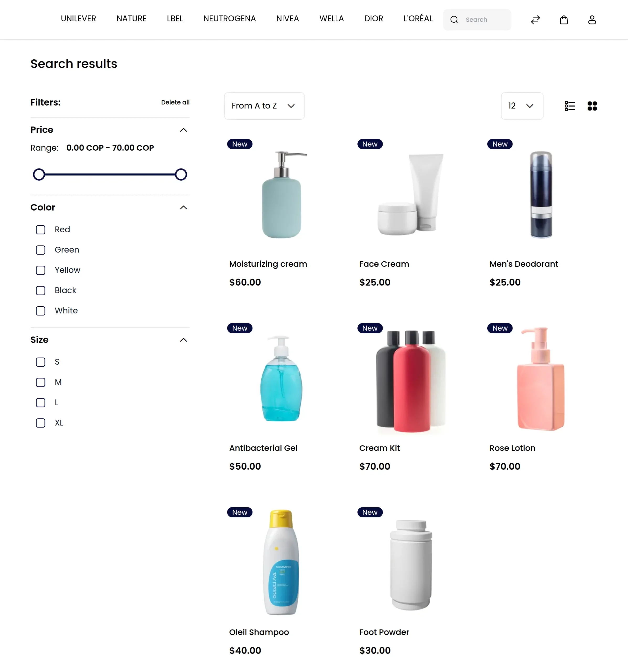Image resolution: width=628 pixels, height=672 pixels.
Task: Click the search magnifier icon
Action: [454, 20]
